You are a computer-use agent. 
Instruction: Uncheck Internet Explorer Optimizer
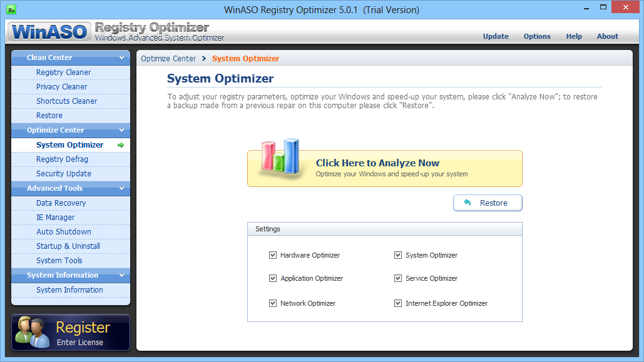click(398, 303)
